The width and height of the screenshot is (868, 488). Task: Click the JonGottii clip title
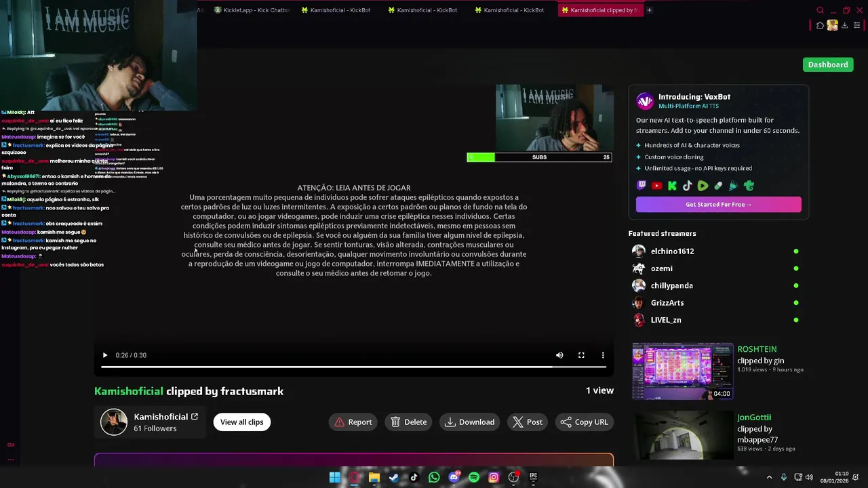click(x=754, y=418)
